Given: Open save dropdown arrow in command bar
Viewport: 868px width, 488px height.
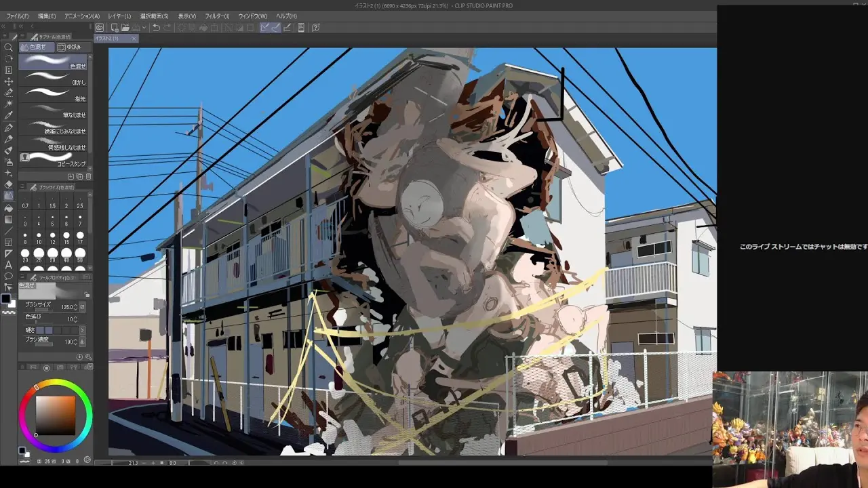Looking at the screenshot, I should click(x=144, y=28).
